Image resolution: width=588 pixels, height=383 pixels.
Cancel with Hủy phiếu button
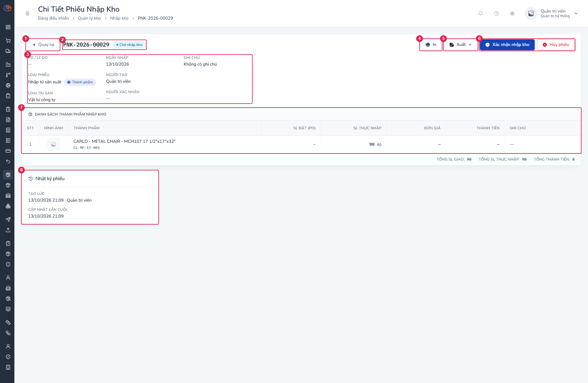[556, 45]
